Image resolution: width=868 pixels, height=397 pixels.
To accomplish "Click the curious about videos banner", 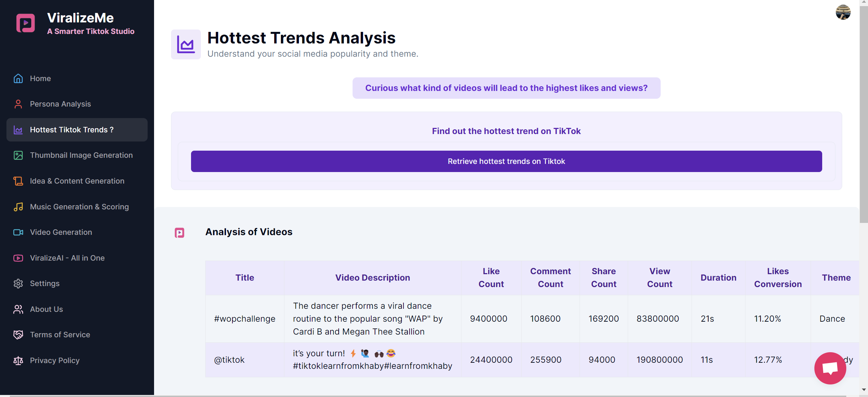I will [x=506, y=88].
